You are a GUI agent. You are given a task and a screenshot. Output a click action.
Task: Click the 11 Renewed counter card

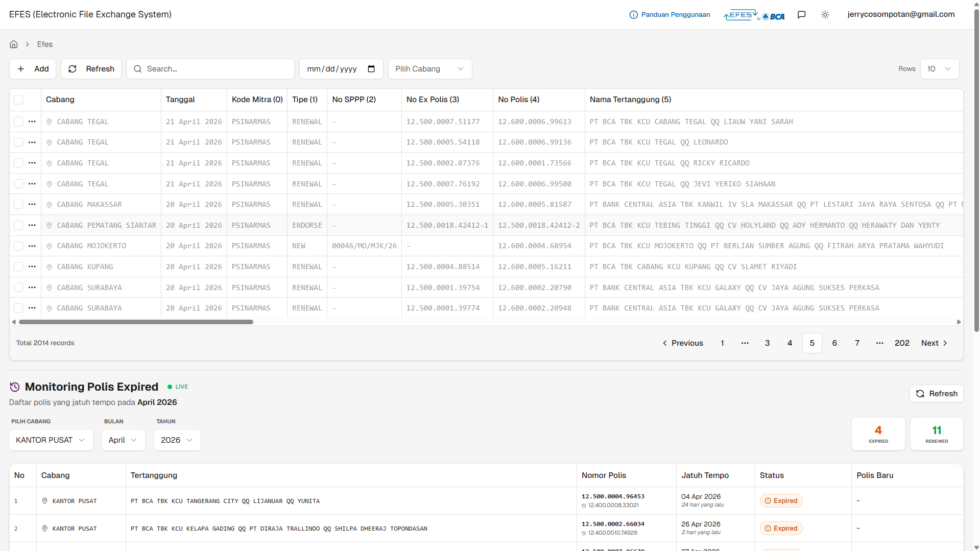937,434
